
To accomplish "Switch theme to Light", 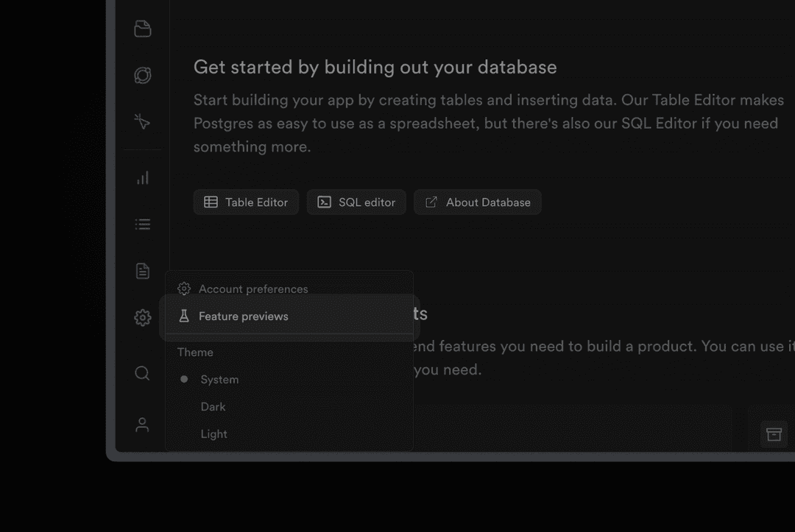I will coord(213,433).
